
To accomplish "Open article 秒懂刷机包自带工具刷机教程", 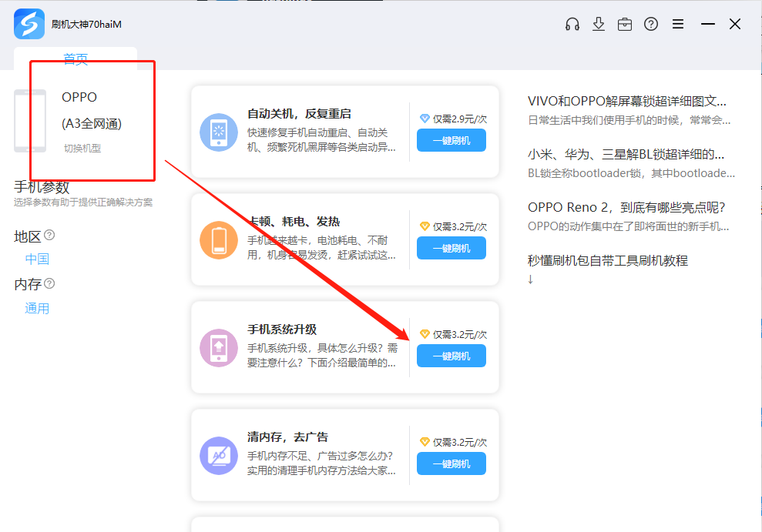I will pyautogui.click(x=608, y=261).
